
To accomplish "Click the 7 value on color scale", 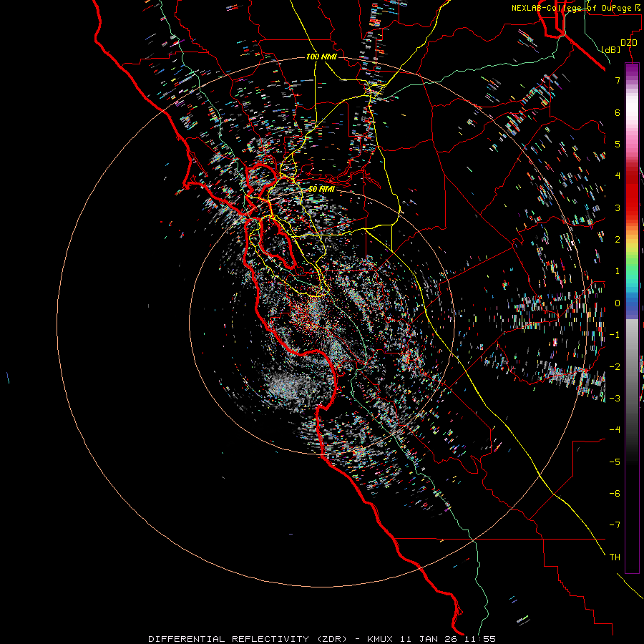I will (x=618, y=80).
